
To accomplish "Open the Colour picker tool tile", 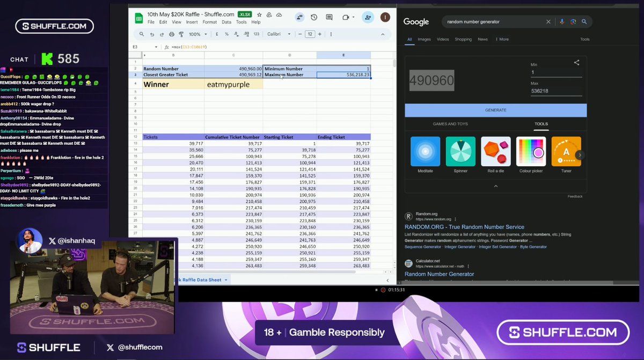I will pos(531,151).
